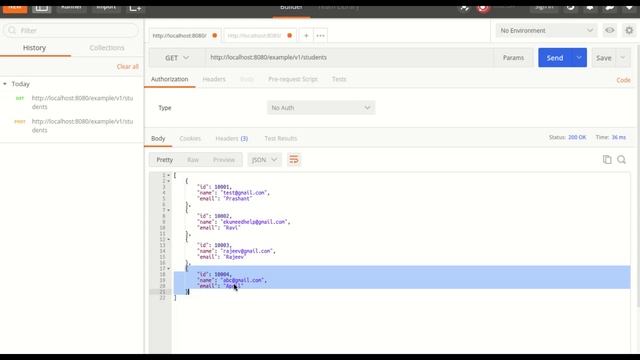Open the GET method dropdown
640x360 pixels.
click(177, 58)
